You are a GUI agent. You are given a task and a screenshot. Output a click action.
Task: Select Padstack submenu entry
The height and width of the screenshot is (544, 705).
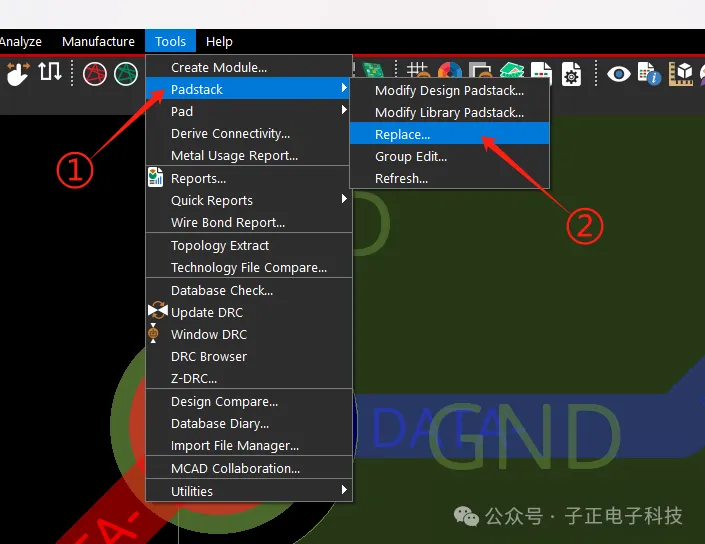click(249, 89)
